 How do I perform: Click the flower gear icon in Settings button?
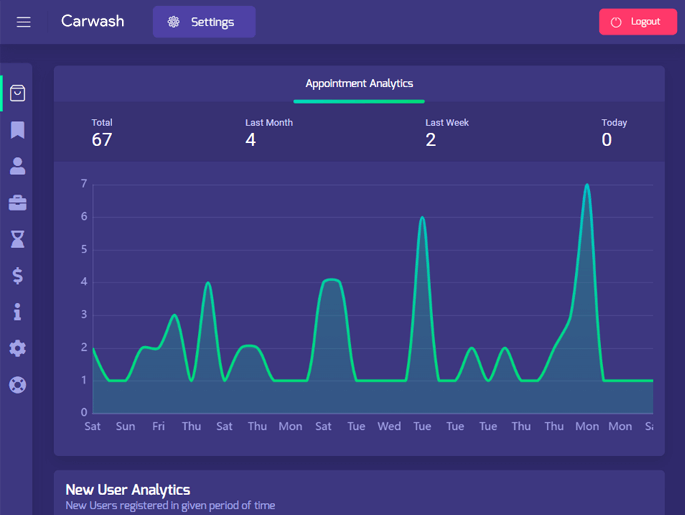pos(173,22)
